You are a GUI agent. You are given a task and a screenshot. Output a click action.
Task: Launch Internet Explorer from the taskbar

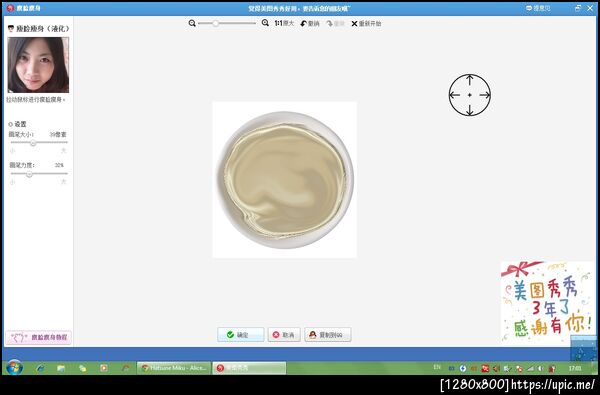click(40, 368)
